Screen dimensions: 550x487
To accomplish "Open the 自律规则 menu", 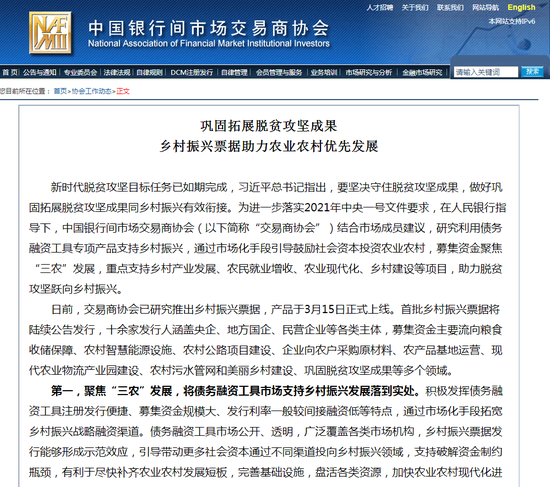I will coord(149,72).
